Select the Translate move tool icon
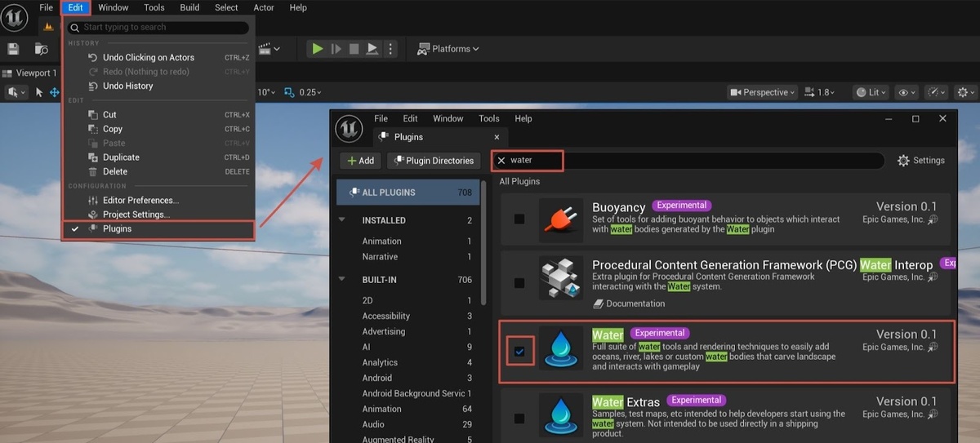Viewport: 980px width, 443px height. coord(54,92)
